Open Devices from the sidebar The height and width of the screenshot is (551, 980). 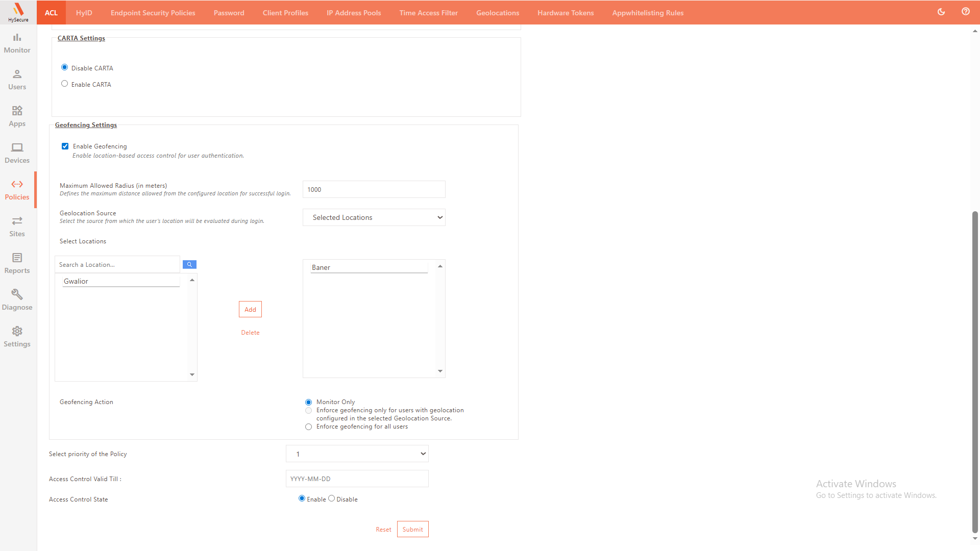(17, 153)
